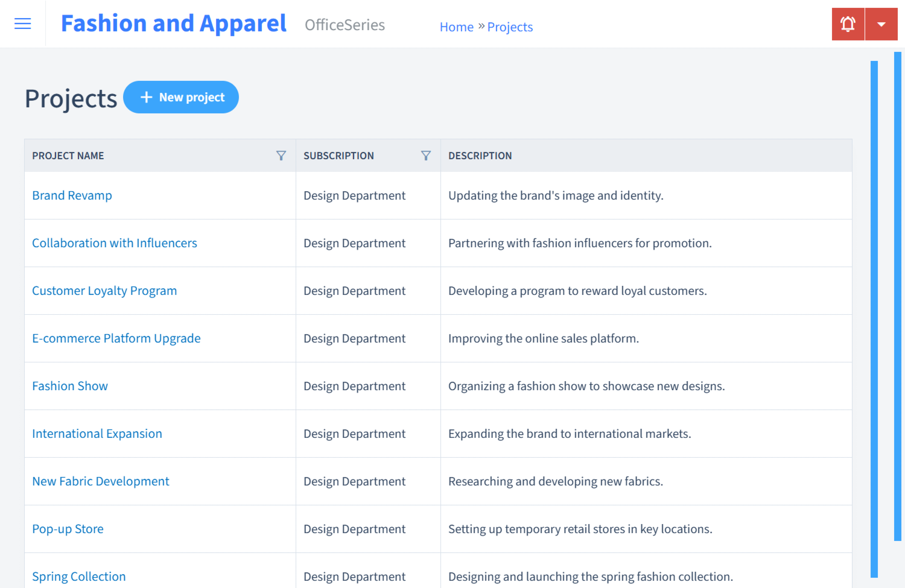Open the Pop-up Store project
Viewport: 905px width, 588px height.
[68, 529]
